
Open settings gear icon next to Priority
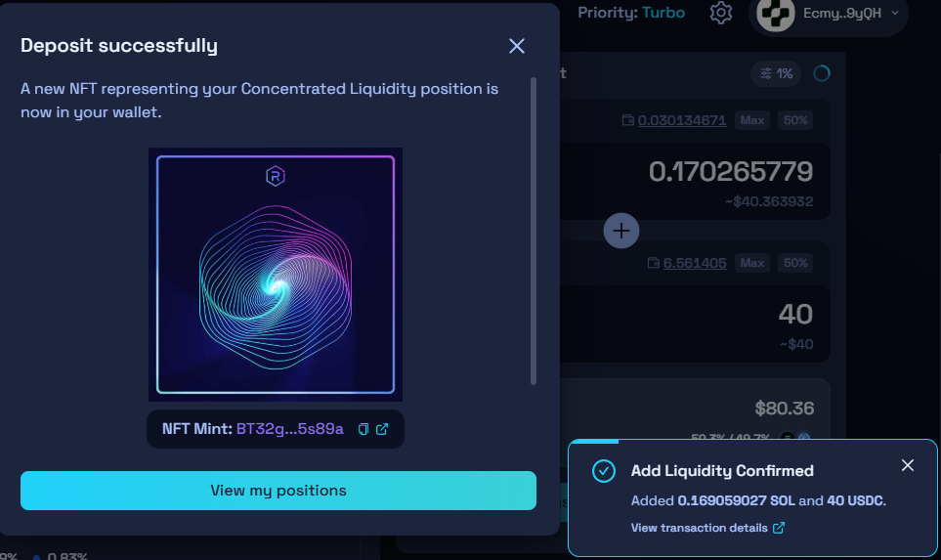pyautogui.click(x=721, y=13)
